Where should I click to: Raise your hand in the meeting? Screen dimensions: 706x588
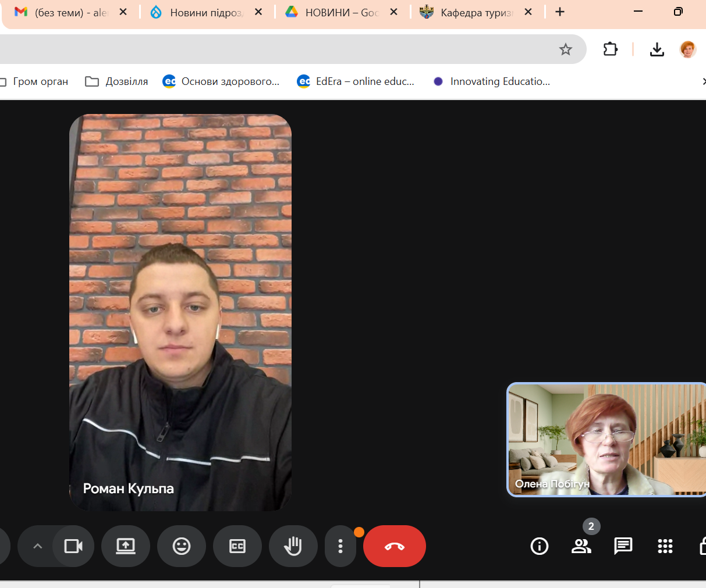click(x=293, y=546)
